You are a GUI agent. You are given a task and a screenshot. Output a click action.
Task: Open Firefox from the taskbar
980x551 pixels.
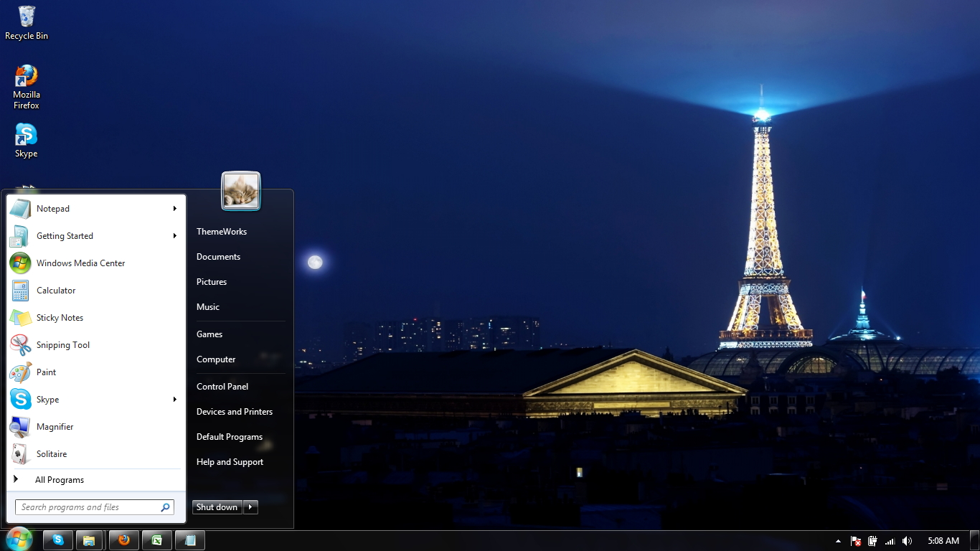point(123,540)
